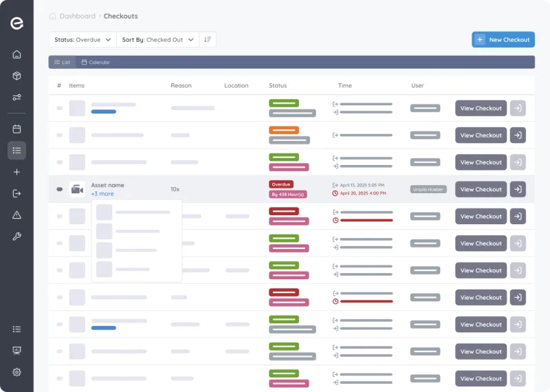
Task: Open the presentation screen icon in sidebar
Action: 16,350
